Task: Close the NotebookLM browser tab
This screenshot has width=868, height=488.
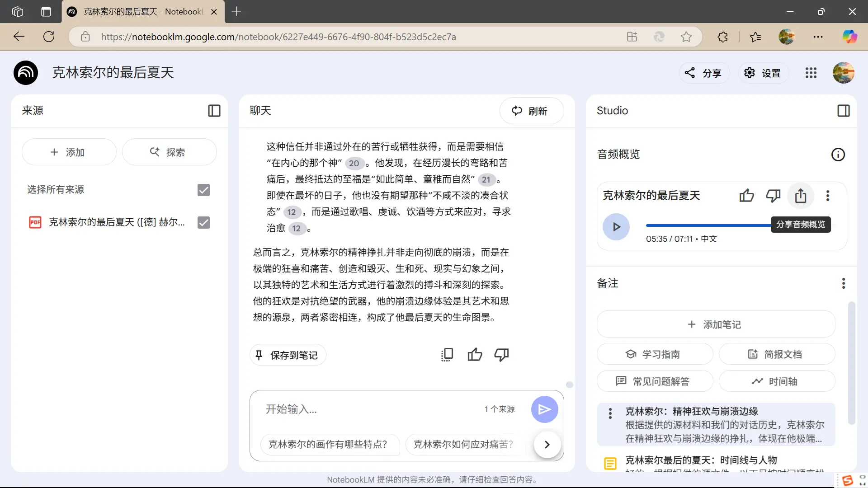Action: [214, 12]
